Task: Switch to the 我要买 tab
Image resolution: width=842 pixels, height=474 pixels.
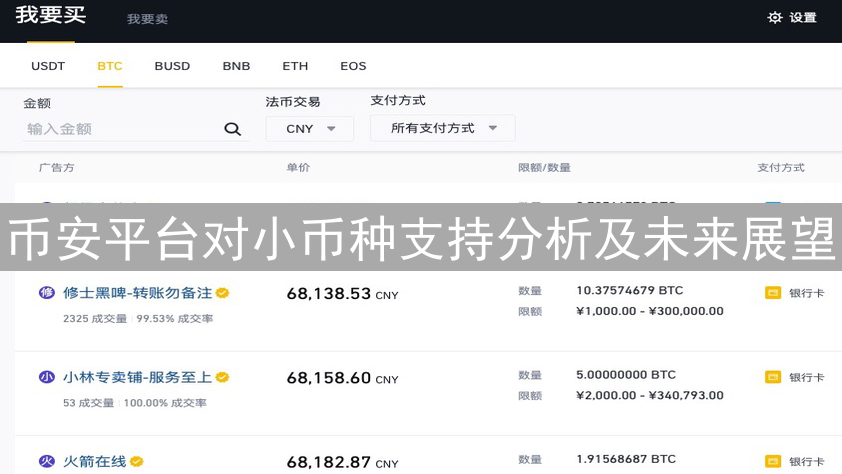Action: click(x=50, y=15)
